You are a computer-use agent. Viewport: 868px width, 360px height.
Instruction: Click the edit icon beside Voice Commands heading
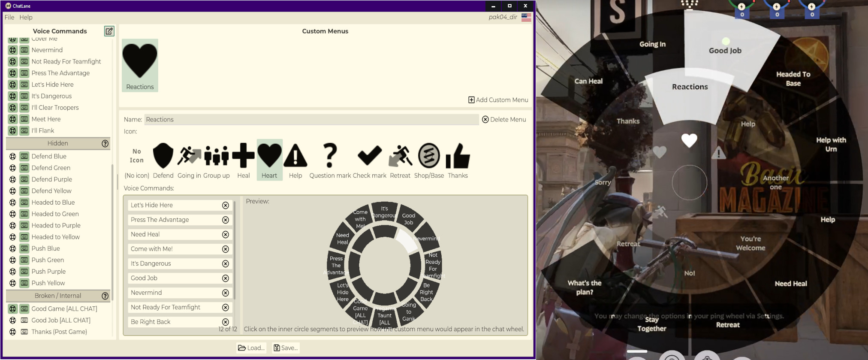(x=109, y=31)
